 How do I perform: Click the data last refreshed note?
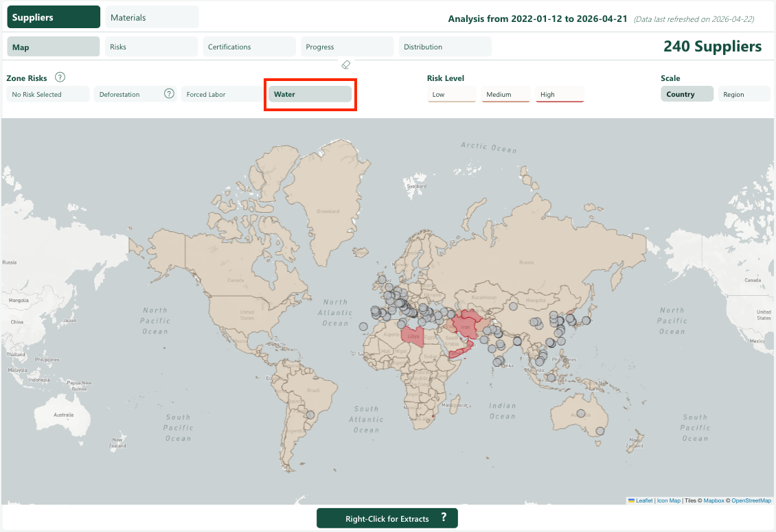pos(694,19)
